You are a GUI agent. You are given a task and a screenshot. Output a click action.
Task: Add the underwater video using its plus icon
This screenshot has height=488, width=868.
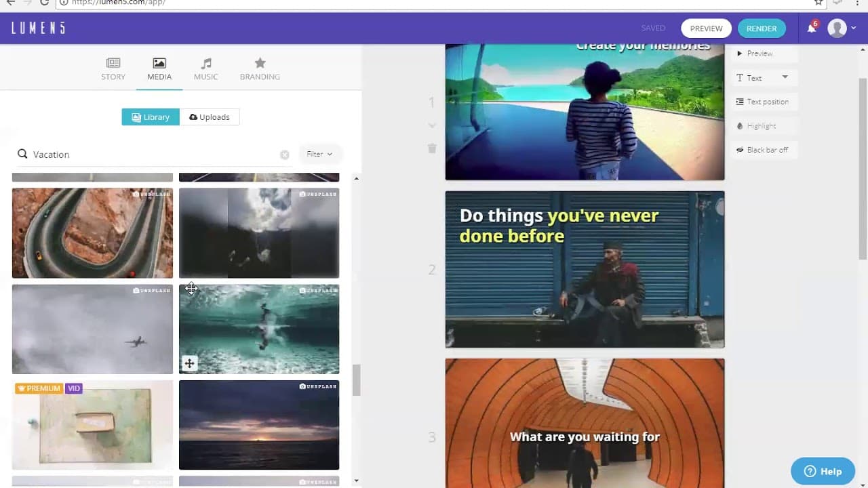point(189,363)
